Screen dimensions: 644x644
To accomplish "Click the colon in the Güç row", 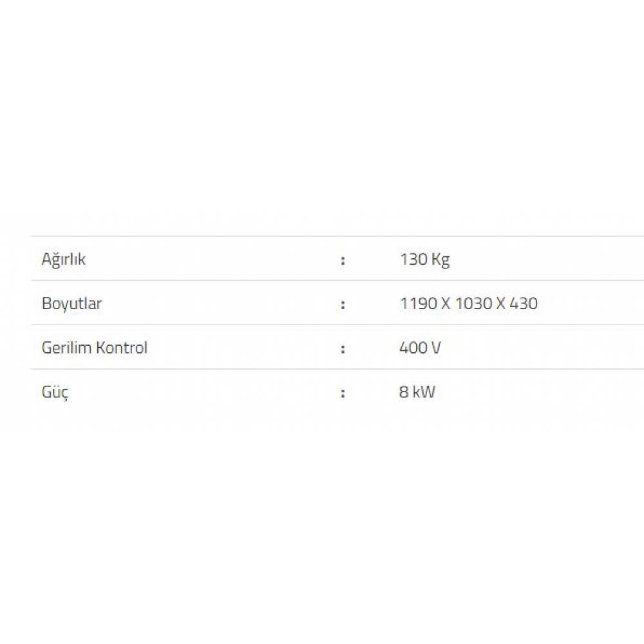I will click(x=343, y=393).
